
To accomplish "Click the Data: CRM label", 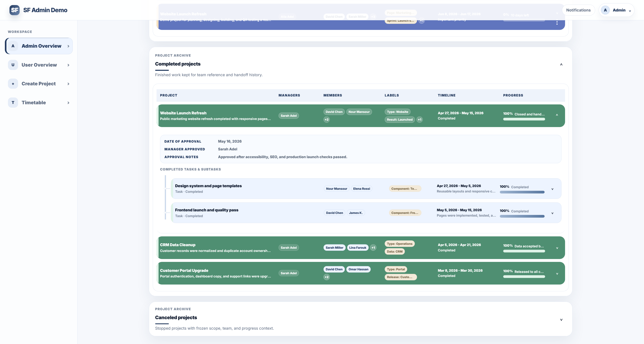I will click(x=395, y=252).
